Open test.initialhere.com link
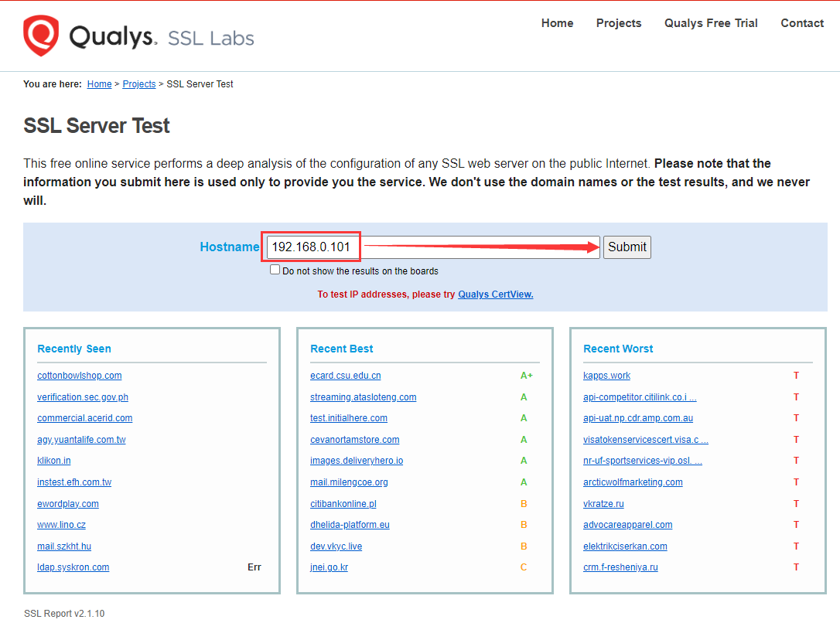 tap(349, 418)
